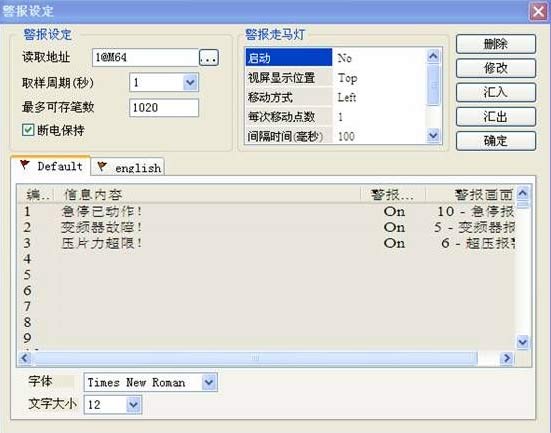Click the horizontal scrollbar left arrow
Screen dimensions: 551x433
[x=25, y=358]
